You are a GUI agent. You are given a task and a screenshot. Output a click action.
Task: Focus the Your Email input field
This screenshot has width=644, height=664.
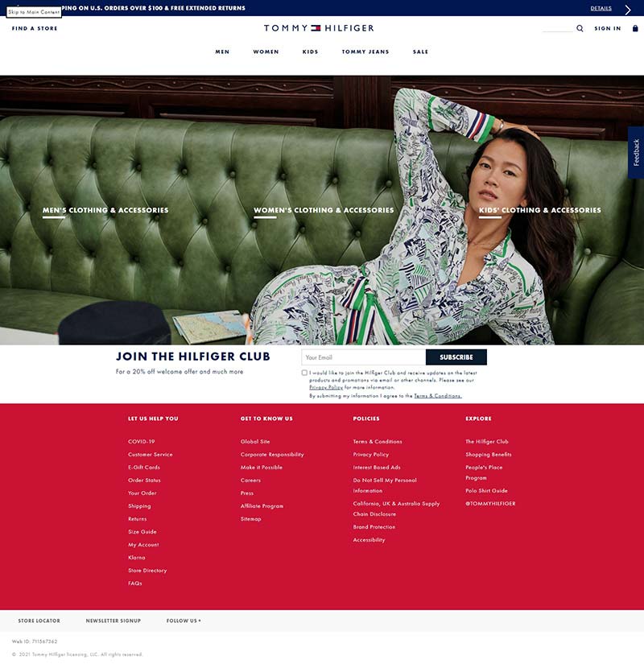[x=364, y=357]
